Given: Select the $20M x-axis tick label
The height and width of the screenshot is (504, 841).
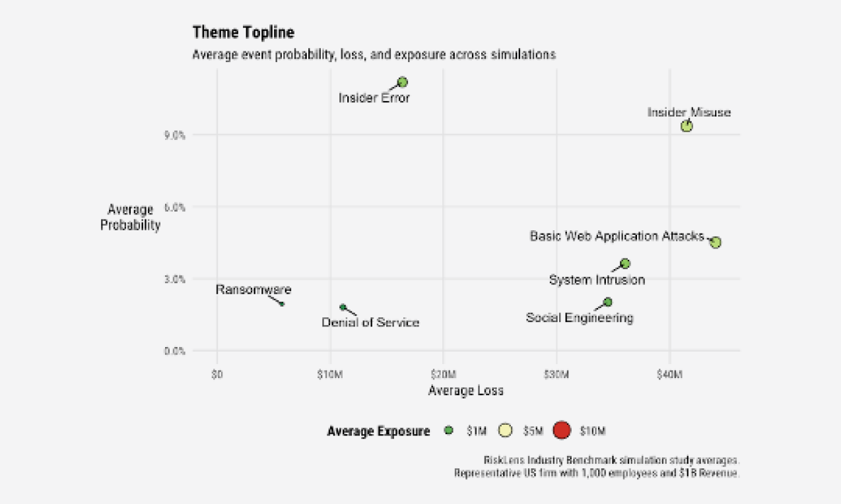Looking at the screenshot, I should pos(443,375).
